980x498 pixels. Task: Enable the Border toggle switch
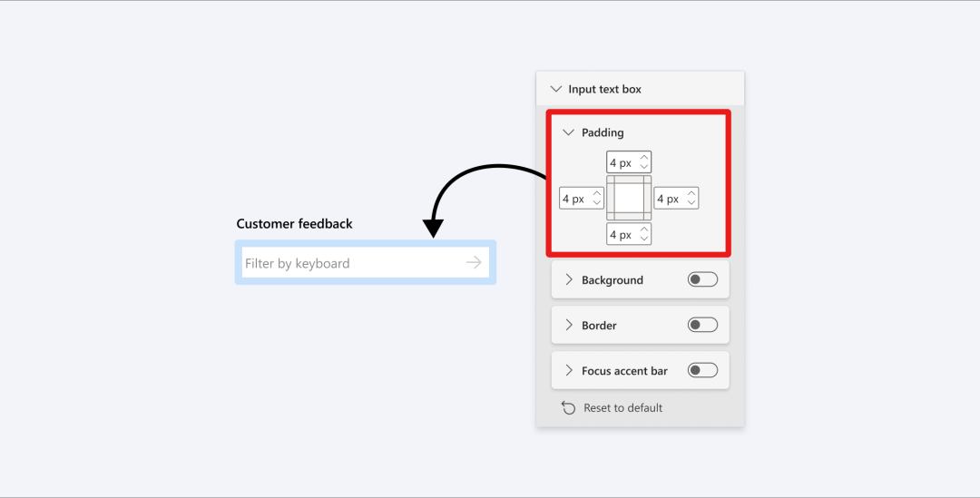(x=702, y=325)
